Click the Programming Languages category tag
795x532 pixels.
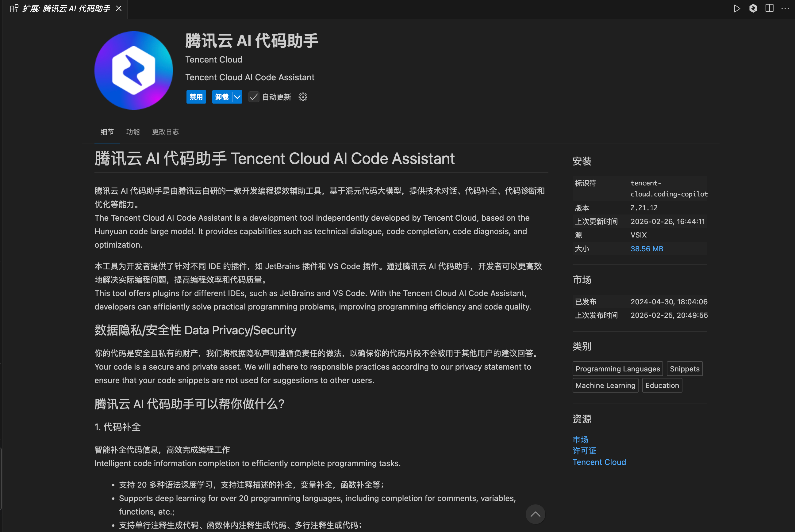pos(617,369)
